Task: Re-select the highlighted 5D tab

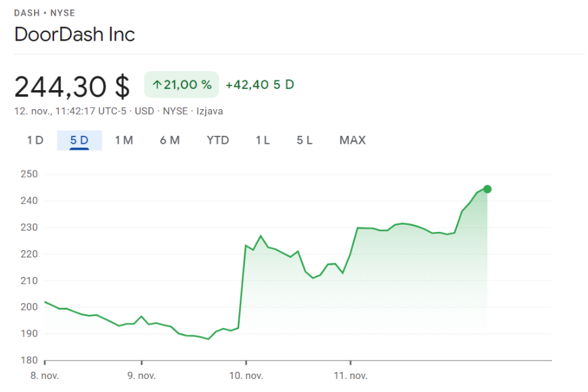Action: [80, 140]
